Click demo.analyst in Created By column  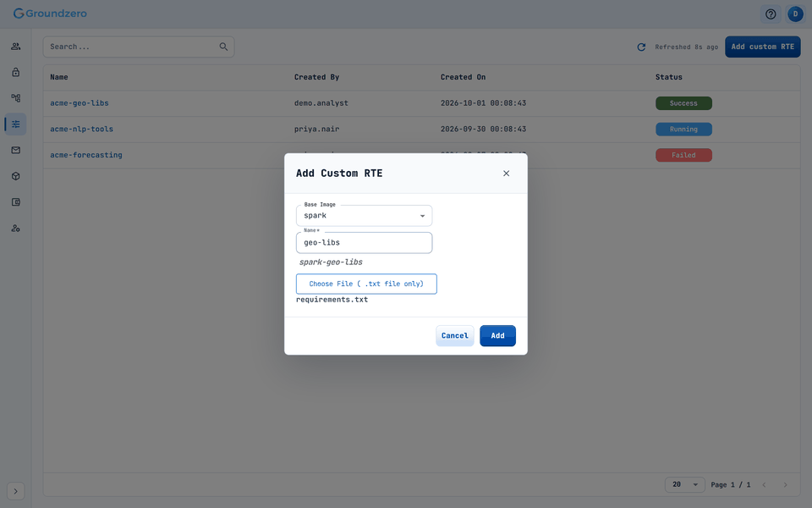click(321, 102)
